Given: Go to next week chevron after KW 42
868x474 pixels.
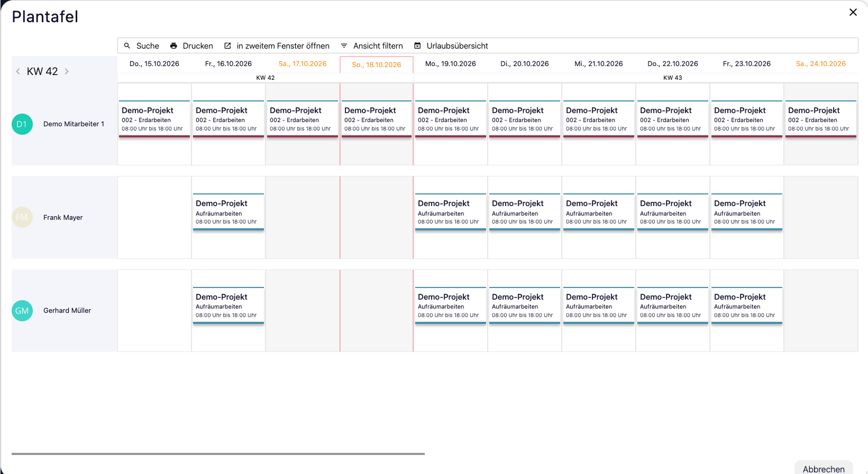Looking at the screenshot, I should click(x=67, y=71).
